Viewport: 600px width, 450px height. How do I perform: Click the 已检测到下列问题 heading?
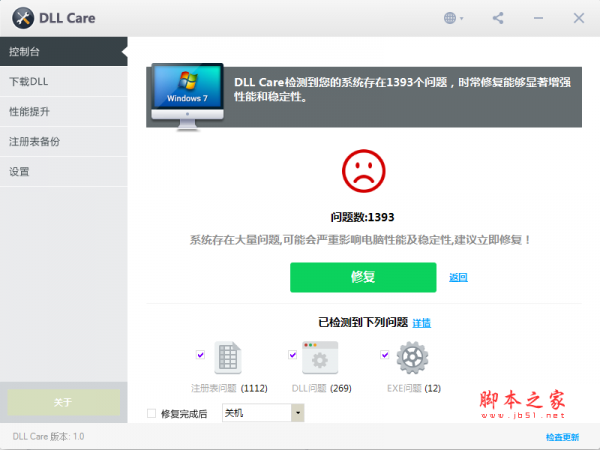(363, 322)
